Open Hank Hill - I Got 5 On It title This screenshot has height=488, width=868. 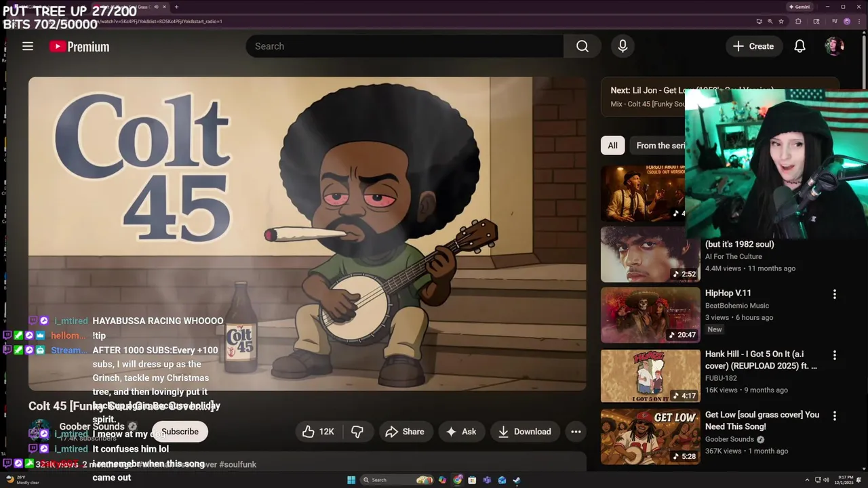tap(761, 360)
